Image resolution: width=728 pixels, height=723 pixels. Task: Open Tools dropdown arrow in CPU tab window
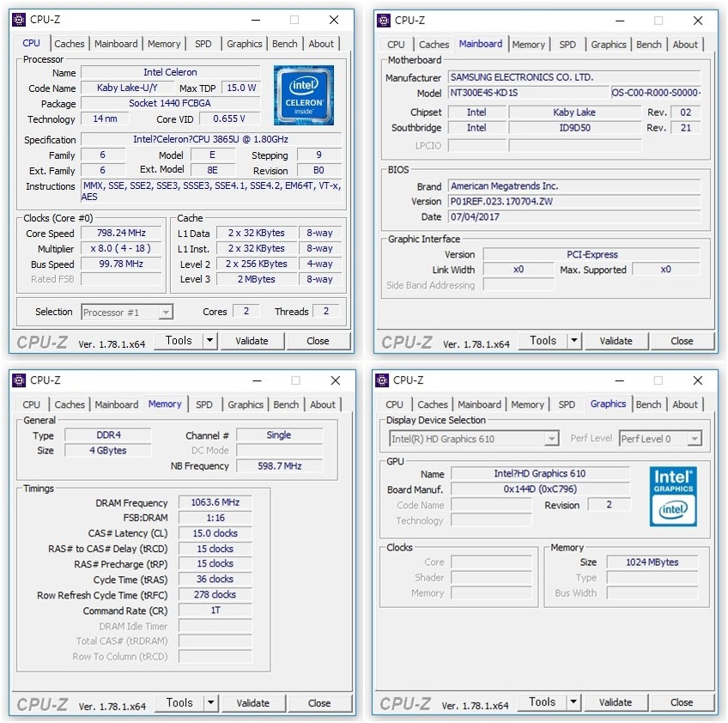click(209, 341)
